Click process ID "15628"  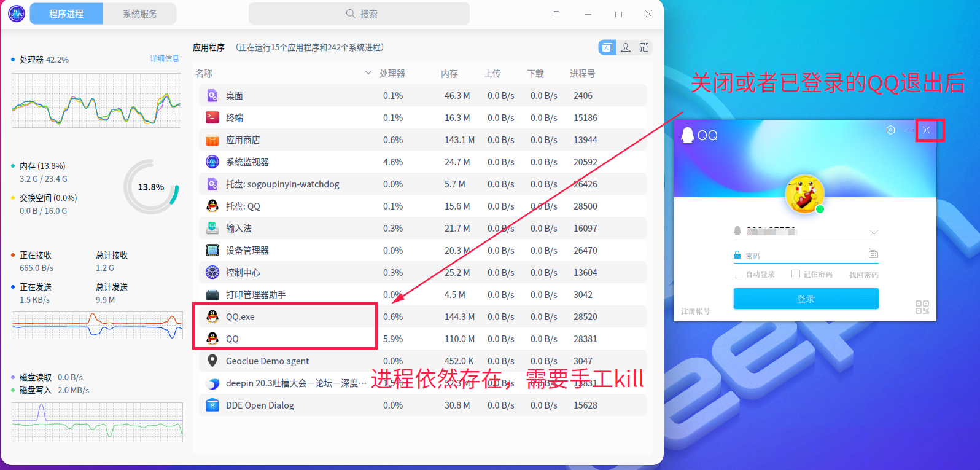585,405
